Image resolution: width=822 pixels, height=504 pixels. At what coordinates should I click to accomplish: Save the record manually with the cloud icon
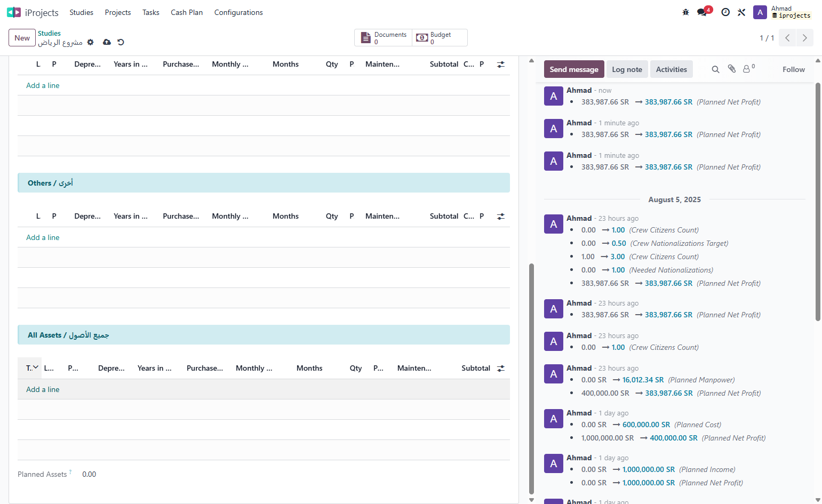click(x=107, y=42)
